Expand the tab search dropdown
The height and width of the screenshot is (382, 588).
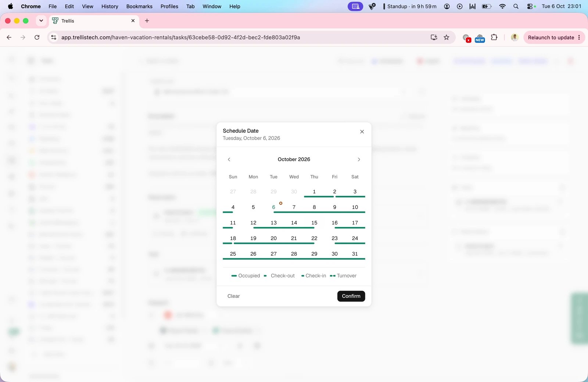pos(41,21)
